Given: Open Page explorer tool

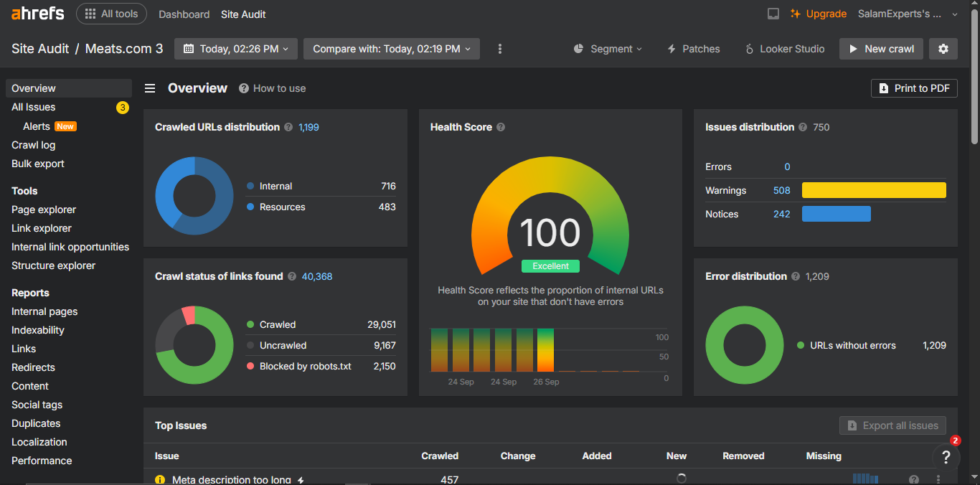Looking at the screenshot, I should point(44,209).
